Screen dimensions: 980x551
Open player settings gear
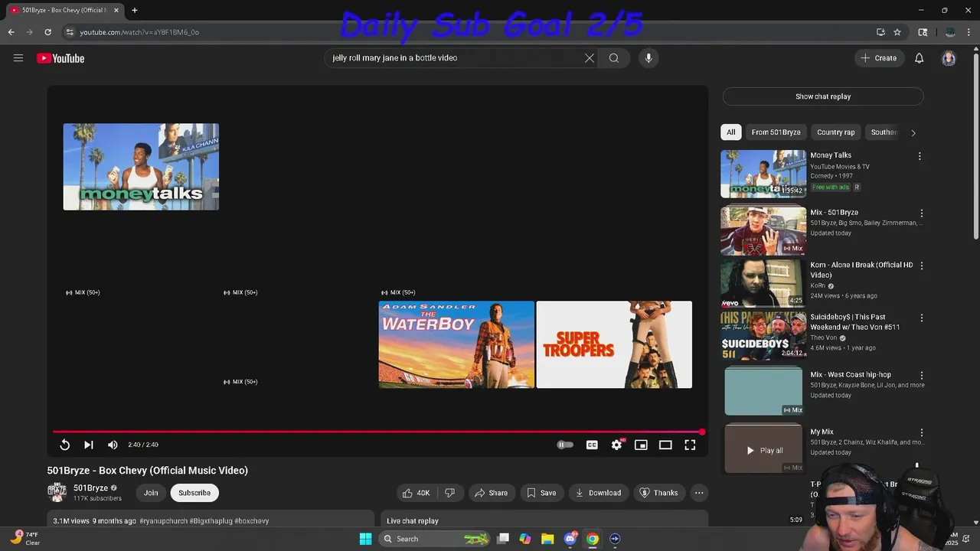(616, 445)
